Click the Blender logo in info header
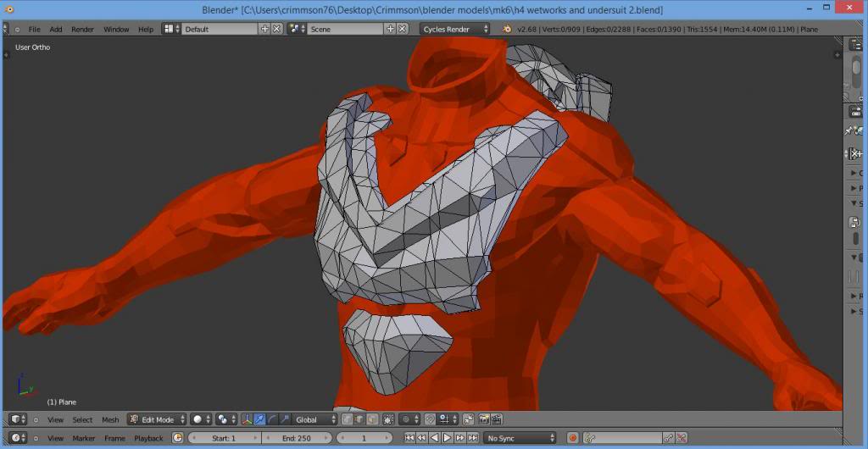Viewport: 868px width, 449px height. pos(507,30)
